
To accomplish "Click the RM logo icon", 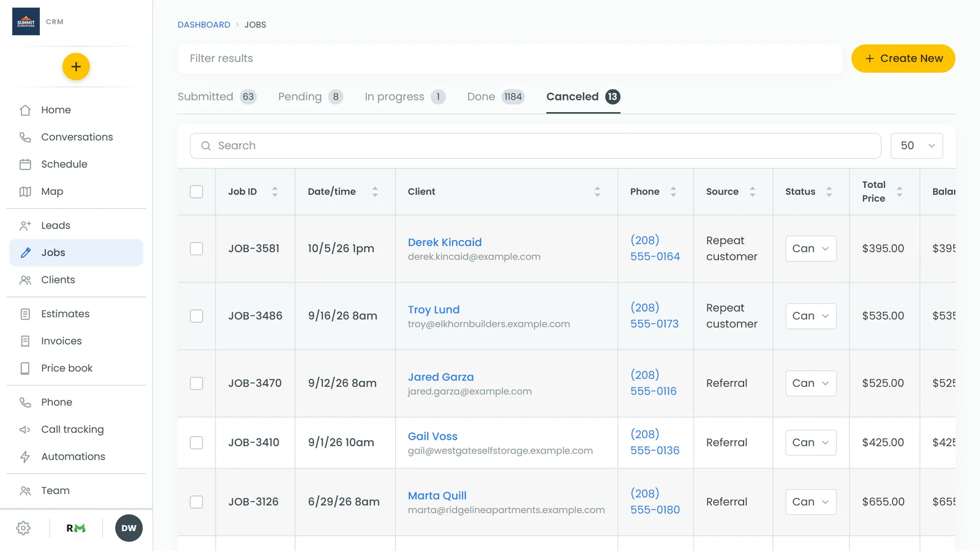I will (76, 528).
